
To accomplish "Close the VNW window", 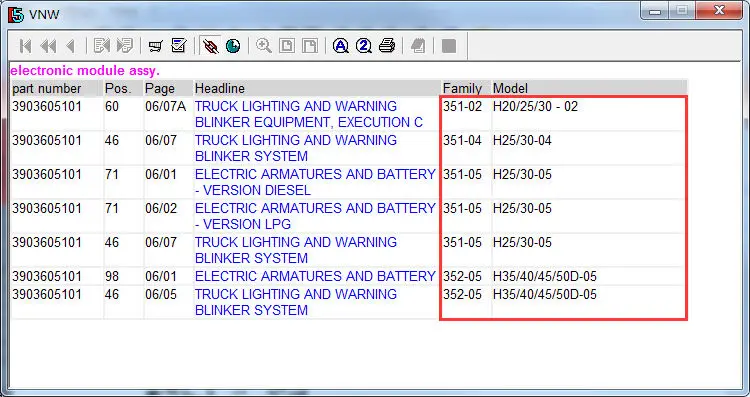I will point(718,11).
